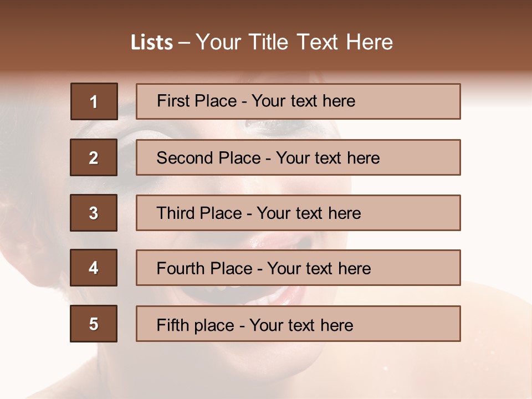Click the number 1 box
This screenshot has height=399, width=532.
[94, 101]
